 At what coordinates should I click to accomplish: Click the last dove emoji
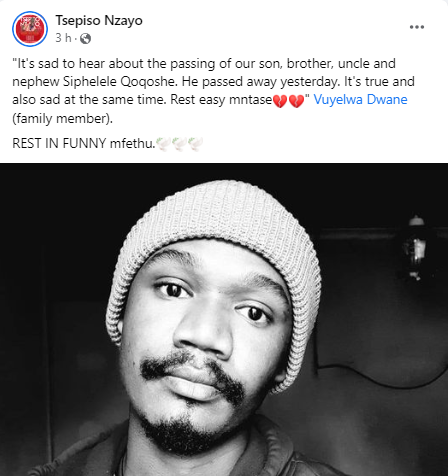tap(195, 144)
